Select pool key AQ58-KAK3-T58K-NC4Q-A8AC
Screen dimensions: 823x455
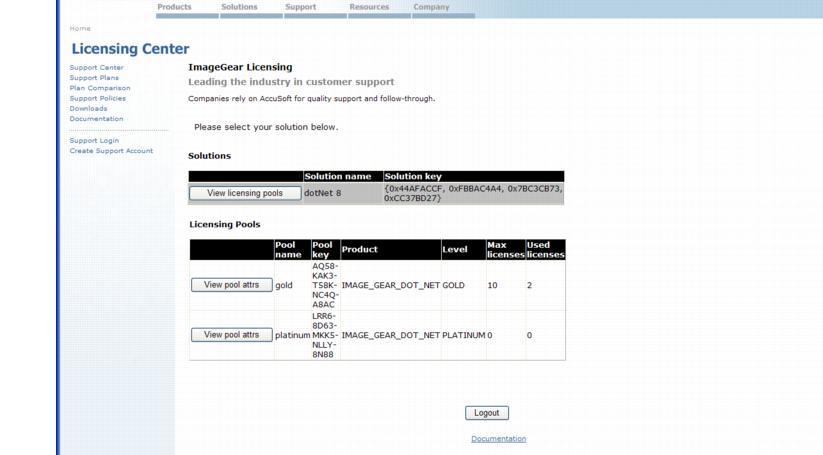pyautogui.click(x=325, y=285)
